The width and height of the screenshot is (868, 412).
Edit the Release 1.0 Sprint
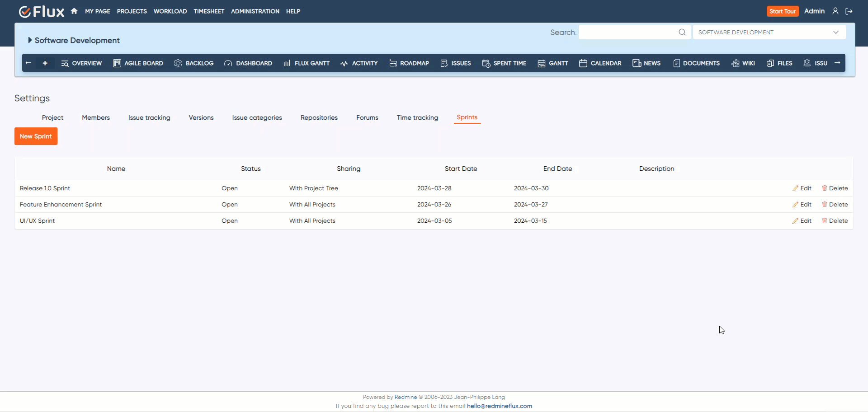[x=802, y=188]
